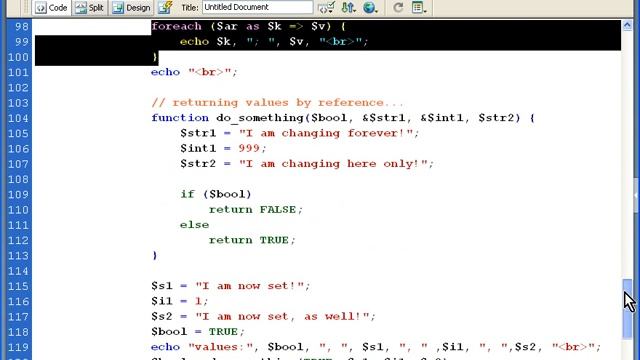Click the 'else' keyword on line 111
The image size is (640, 360).
[x=194, y=225]
